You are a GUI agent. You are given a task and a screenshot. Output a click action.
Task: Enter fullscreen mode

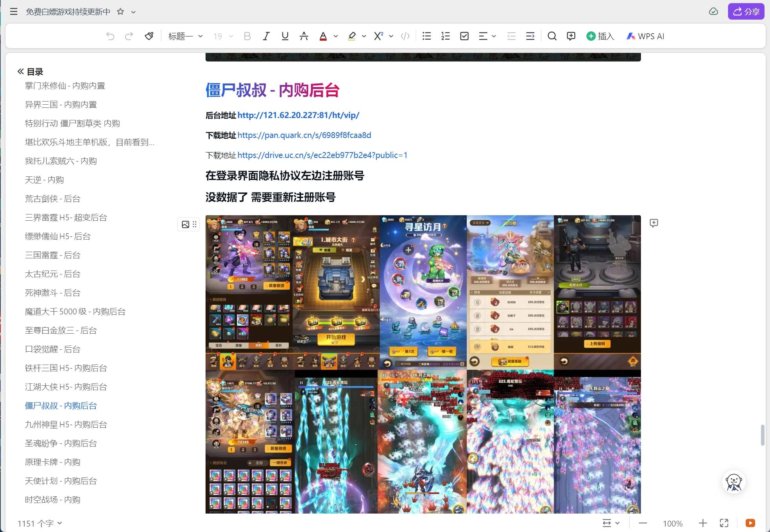click(x=724, y=523)
